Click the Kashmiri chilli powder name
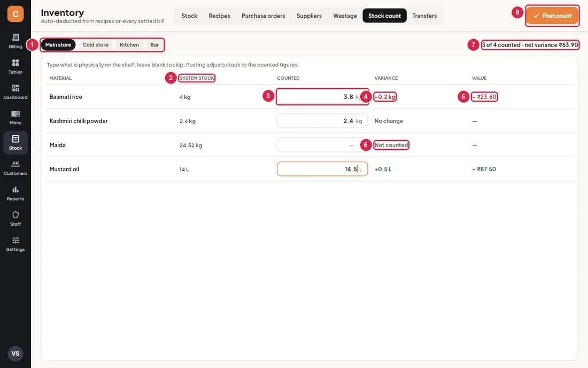The image size is (588, 368). (79, 121)
